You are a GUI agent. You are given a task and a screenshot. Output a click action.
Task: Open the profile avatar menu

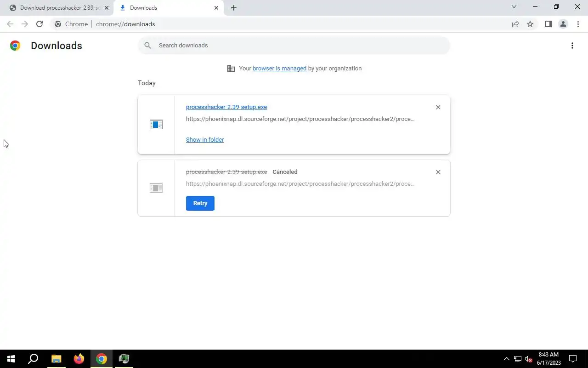coord(563,24)
